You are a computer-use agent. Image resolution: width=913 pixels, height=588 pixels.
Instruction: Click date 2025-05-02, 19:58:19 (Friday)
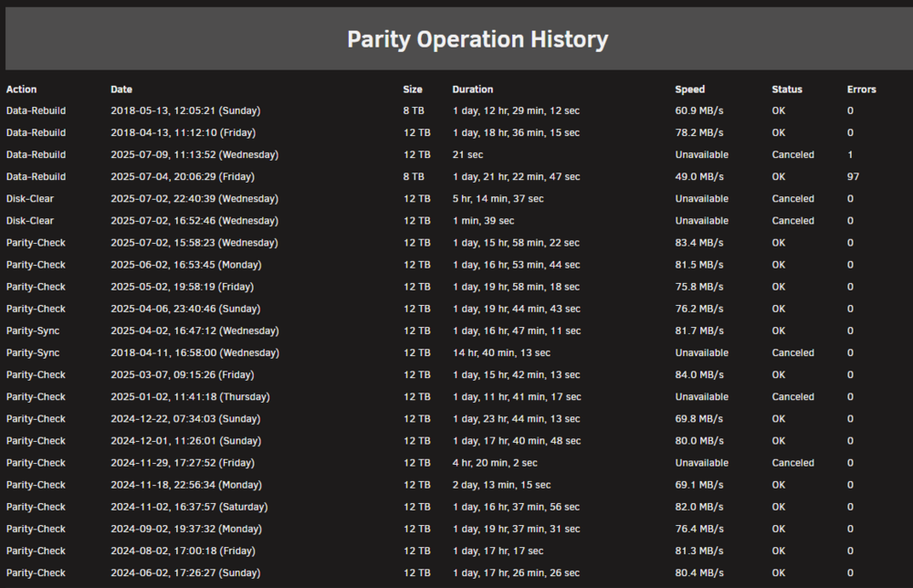(183, 287)
